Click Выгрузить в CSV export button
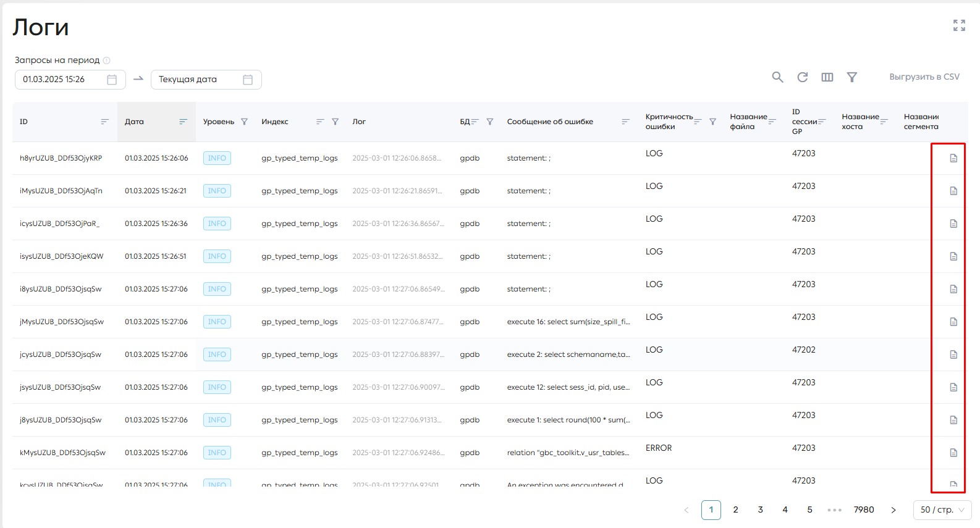 click(x=924, y=77)
